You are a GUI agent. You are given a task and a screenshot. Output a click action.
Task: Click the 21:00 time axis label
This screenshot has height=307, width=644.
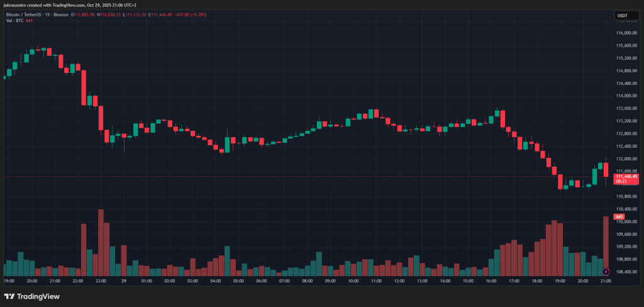pyautogui.click(x=604, y=281)
